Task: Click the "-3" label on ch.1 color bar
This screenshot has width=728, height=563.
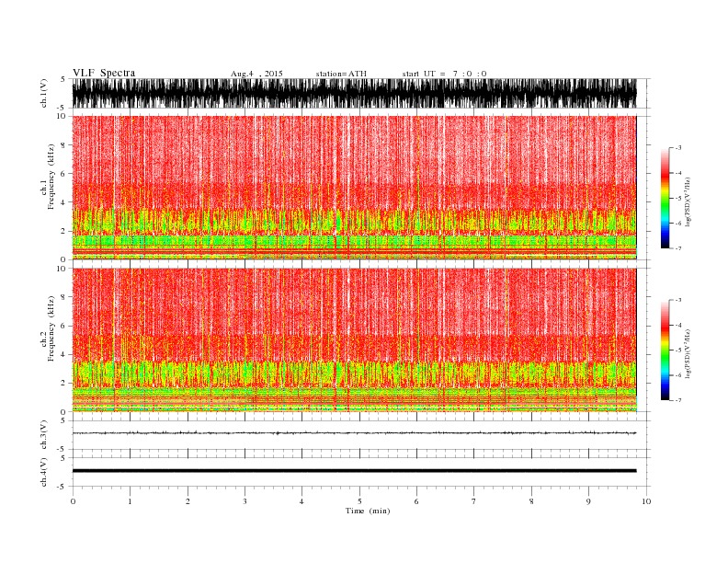Action: coord(678,148)
